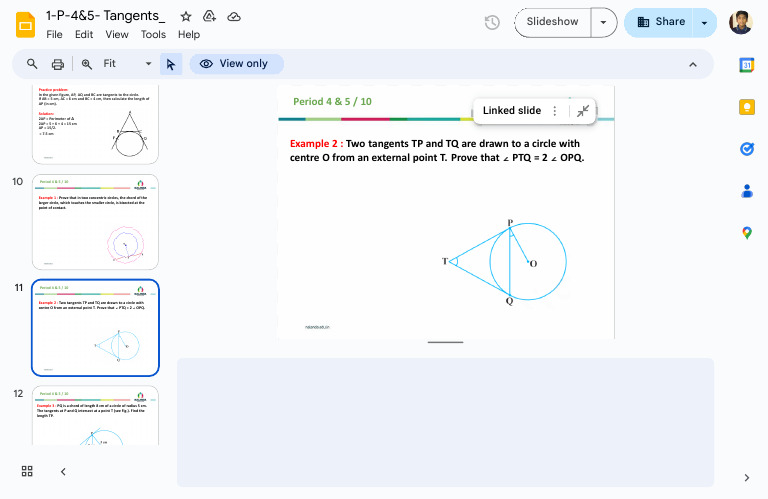The height and width of the screenshot is (499, 768).
Task: Open Google Maps side panel icon
Action: click(746, 233)
